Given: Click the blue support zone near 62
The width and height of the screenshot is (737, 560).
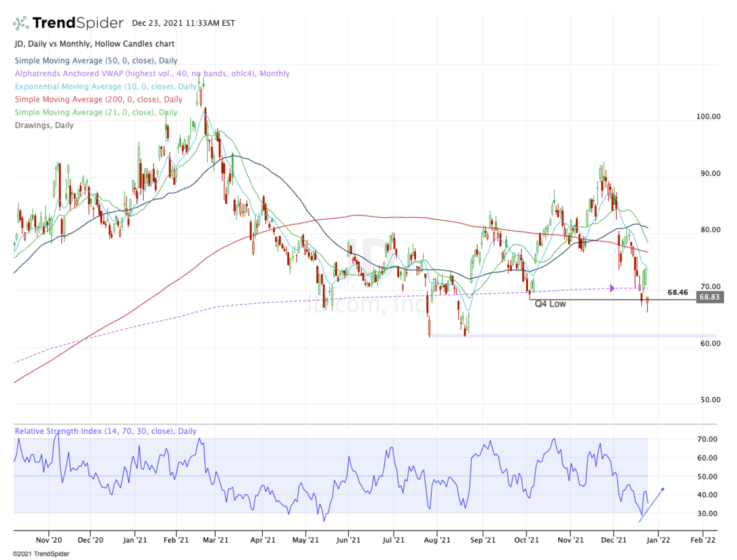Looking at the screenshot, I should coord(571,336).
